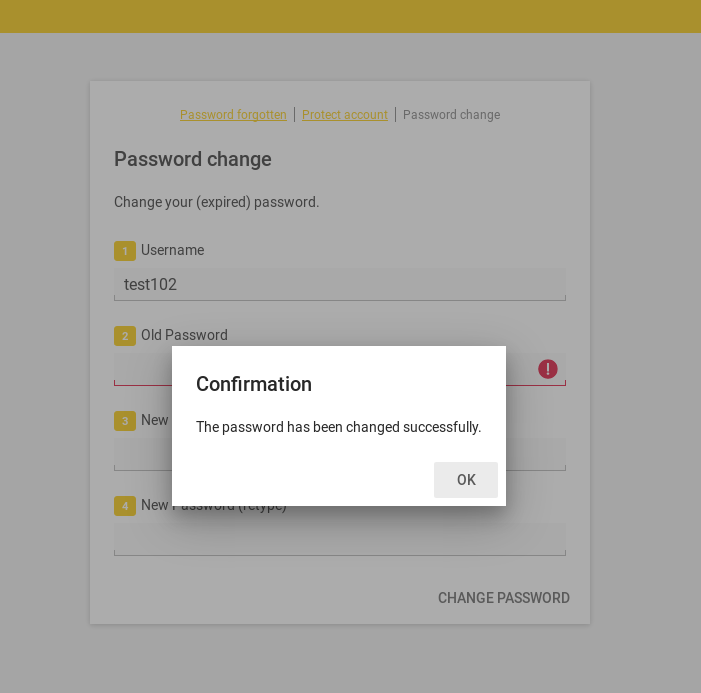Screen dimensions: 701x693
Task: Focus the New Password (retype) input field
Action: pos(340,540)
